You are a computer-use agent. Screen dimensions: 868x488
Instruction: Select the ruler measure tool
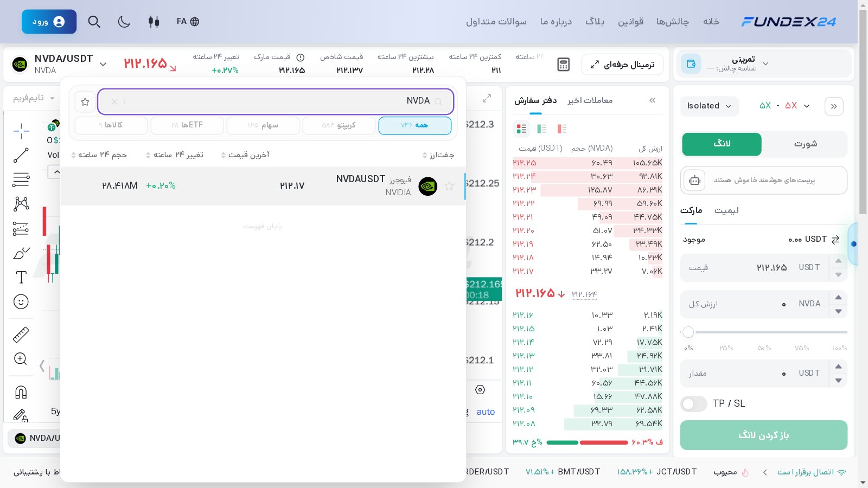21,335
